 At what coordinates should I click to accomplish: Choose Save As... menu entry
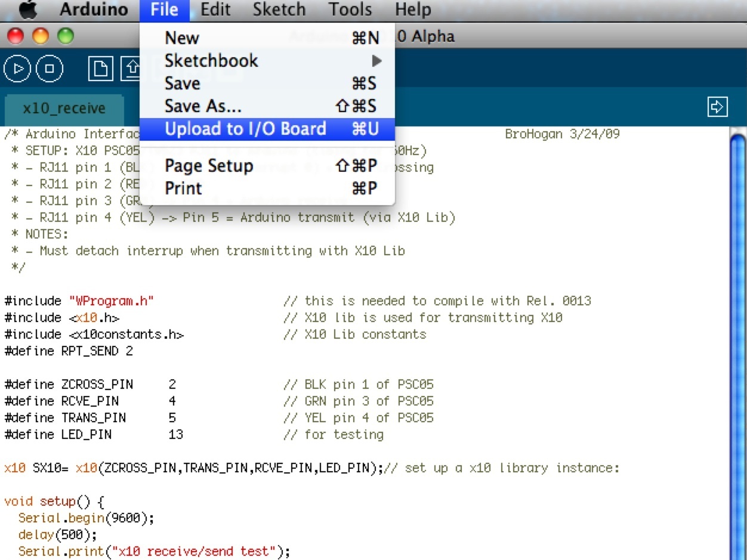point(267,106)
